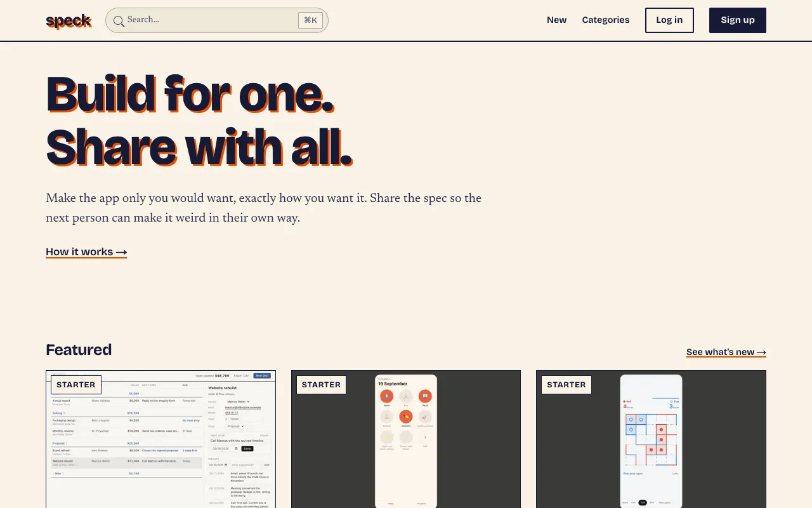Screen dimensions: 812x508
Task: Click STARTER badge on the grid game card
Action: pyautogui.click(x=566, y=385)
